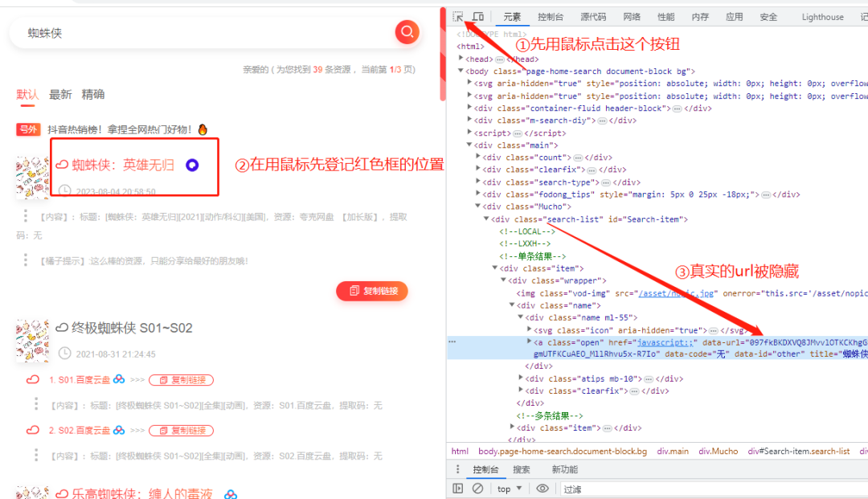Viewport: 868px width, 499px height.
Task: Switch to the 网络 tab
Action: [x=632, y=17]
